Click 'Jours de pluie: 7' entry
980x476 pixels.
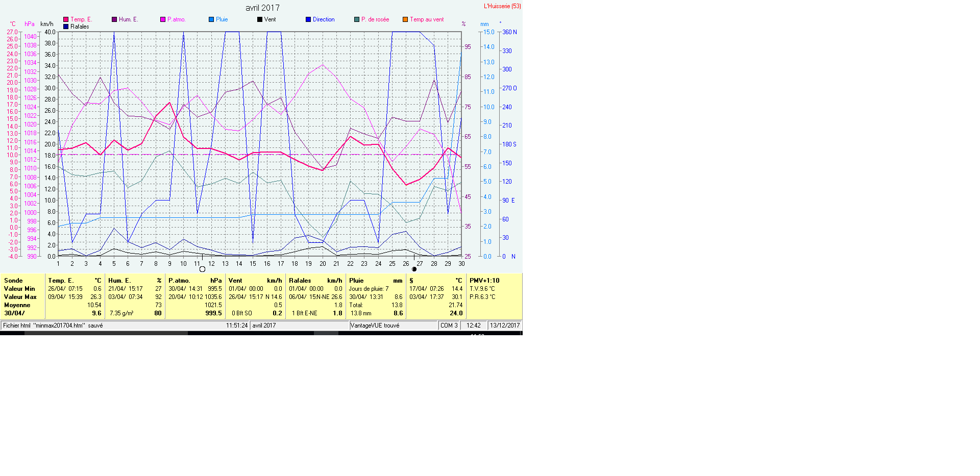pos(369,289)
